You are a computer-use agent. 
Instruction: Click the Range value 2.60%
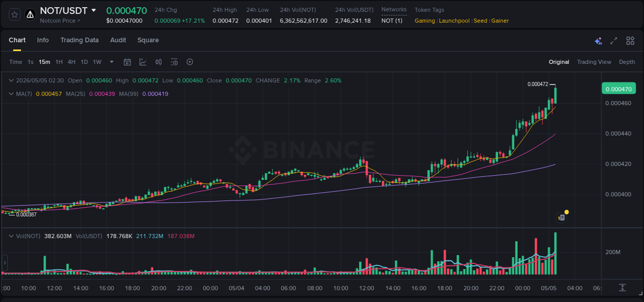333,80
